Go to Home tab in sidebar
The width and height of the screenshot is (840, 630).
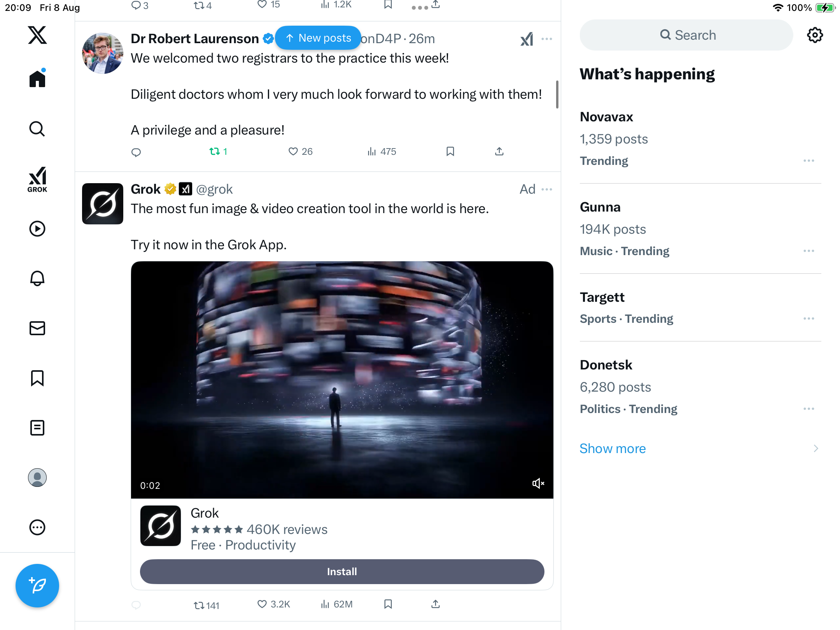[37, 79]
